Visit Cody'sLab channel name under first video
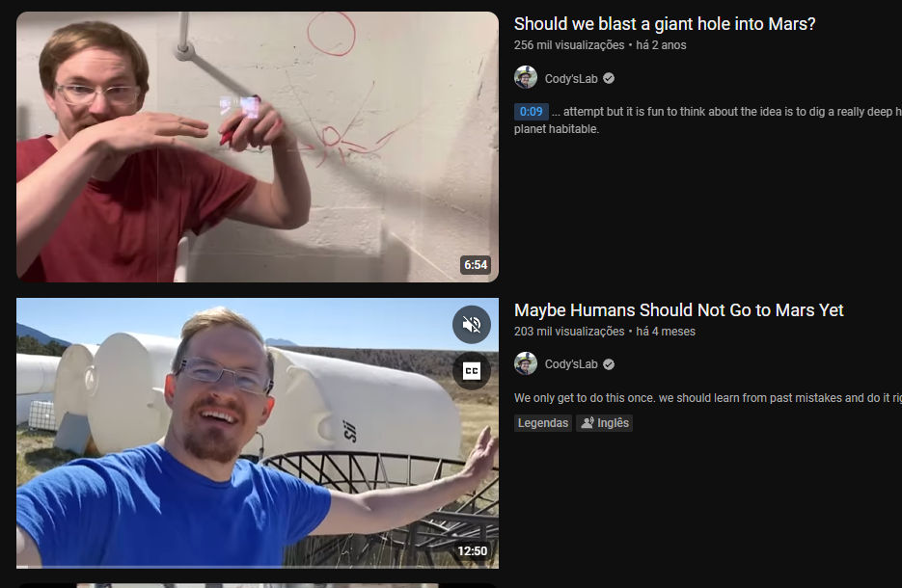 click(x=571, y=79)
